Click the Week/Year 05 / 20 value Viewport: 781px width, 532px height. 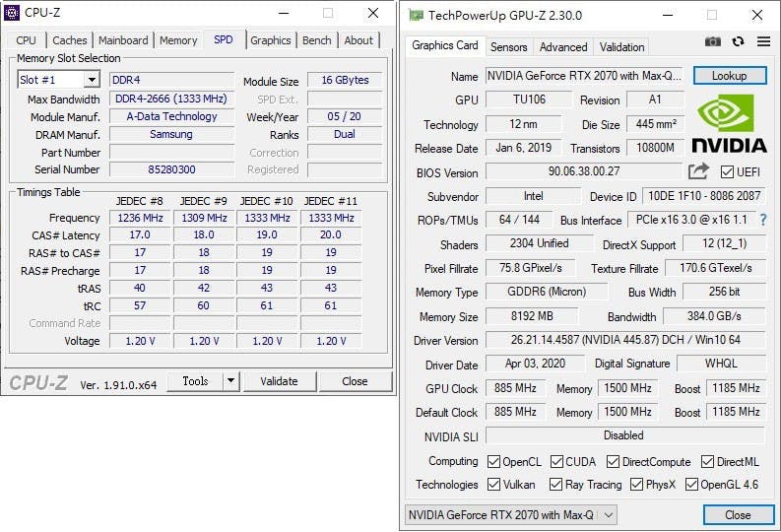click(x=345, y=116)
